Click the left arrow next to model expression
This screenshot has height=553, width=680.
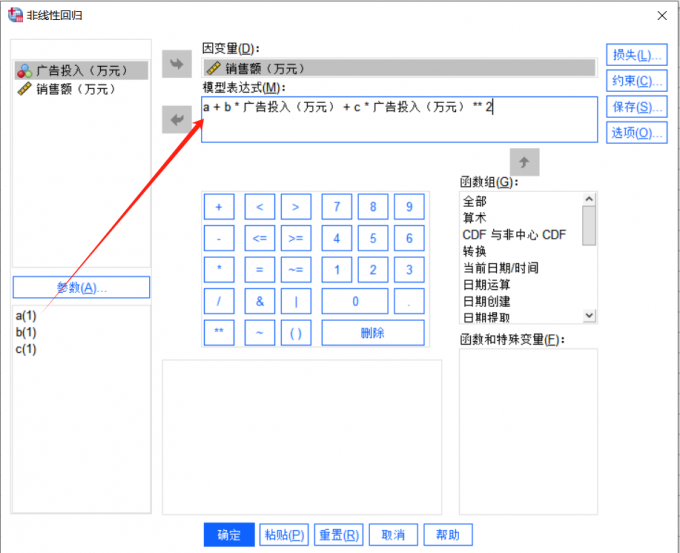pyautogui.click(x=177, y=119)
